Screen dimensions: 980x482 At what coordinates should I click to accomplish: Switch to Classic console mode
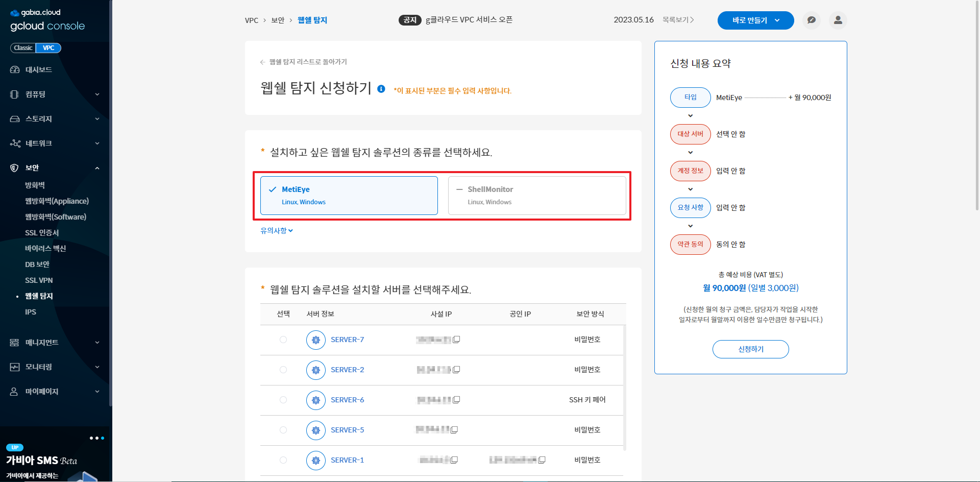click(x=23, y=48)
